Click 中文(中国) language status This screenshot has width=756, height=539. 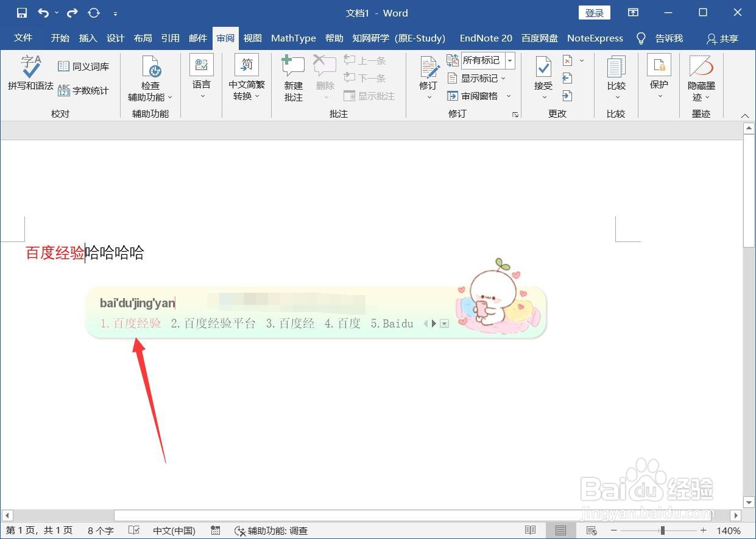point(174,530)
